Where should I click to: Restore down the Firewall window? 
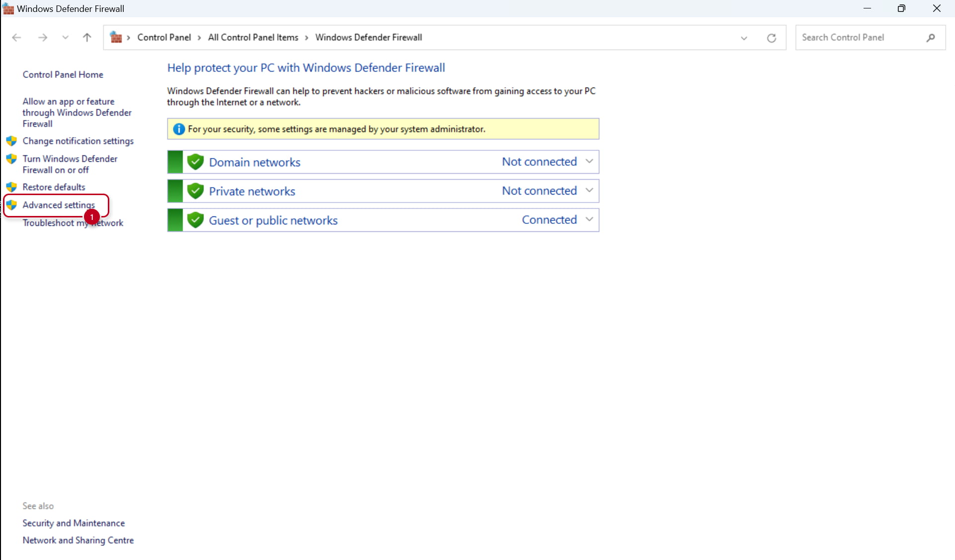(x=901, y=8)
